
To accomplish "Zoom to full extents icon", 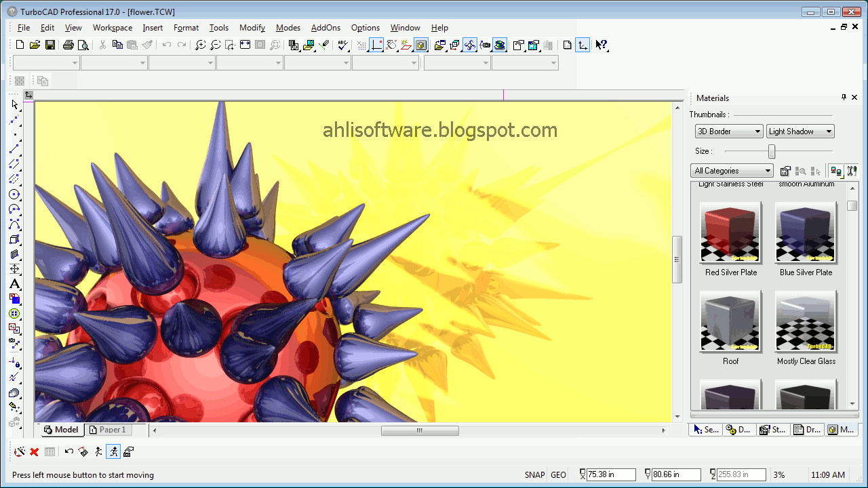I will click(x=245, y=45).
